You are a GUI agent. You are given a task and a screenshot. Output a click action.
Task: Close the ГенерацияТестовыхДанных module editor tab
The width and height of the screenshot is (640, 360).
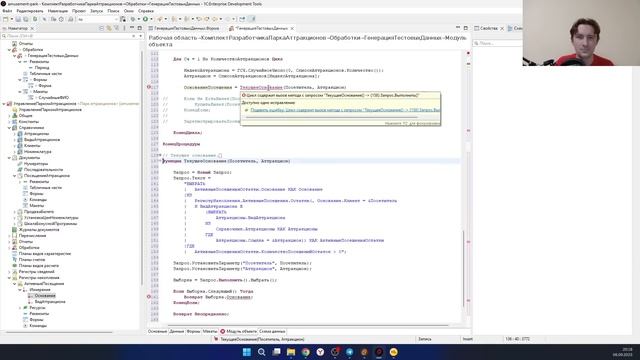click(x=292, y=29)
